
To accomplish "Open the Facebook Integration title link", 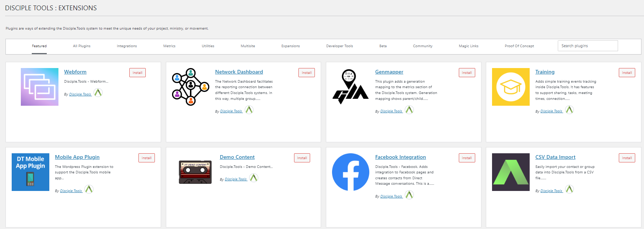I will tap(400, 157).
